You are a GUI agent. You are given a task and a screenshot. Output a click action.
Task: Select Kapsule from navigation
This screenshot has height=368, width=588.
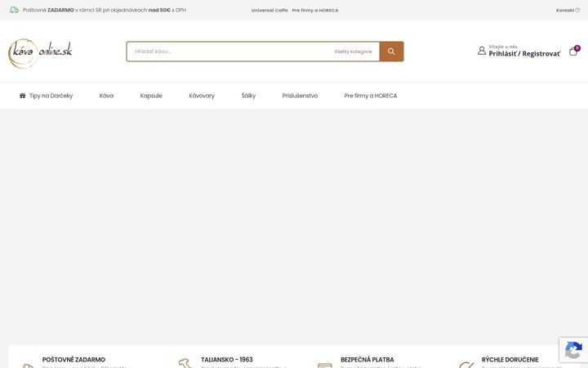click(151, 96)
